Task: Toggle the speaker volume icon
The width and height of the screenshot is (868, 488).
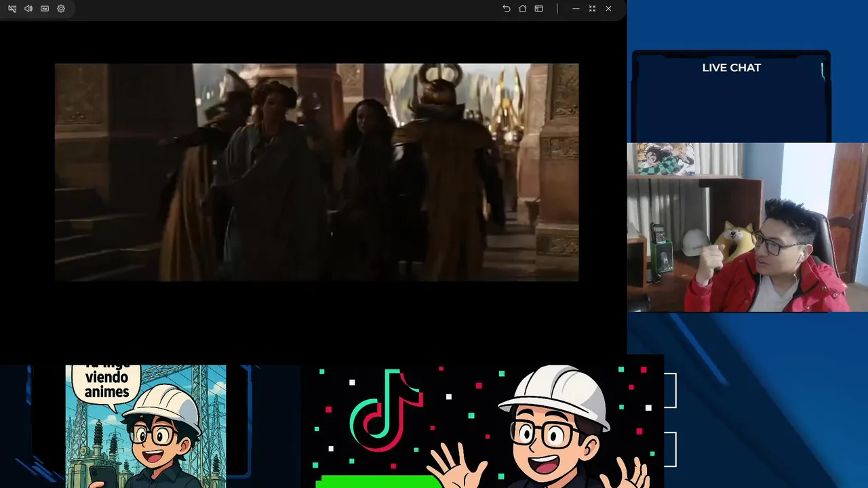Action: coord(28,9)
